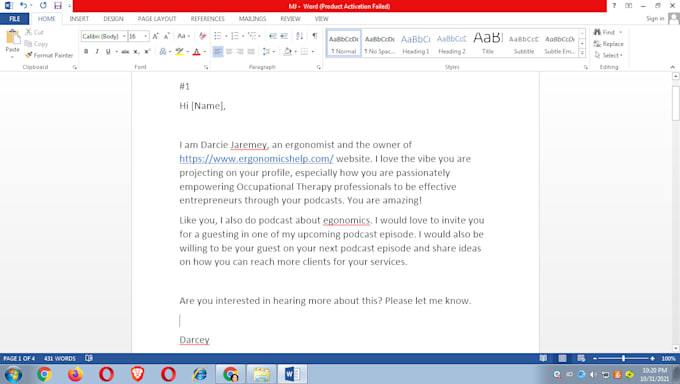Grow the font size

tap(156, 36)
